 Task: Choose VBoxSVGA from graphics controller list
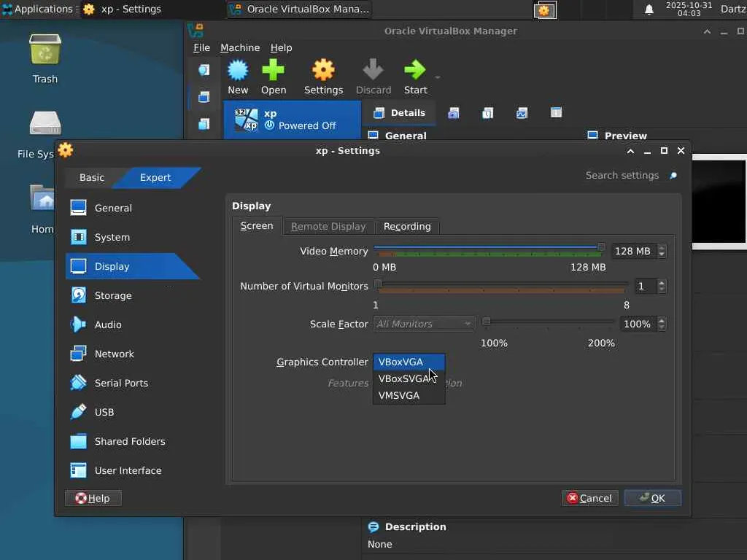(x=409, y=378)
